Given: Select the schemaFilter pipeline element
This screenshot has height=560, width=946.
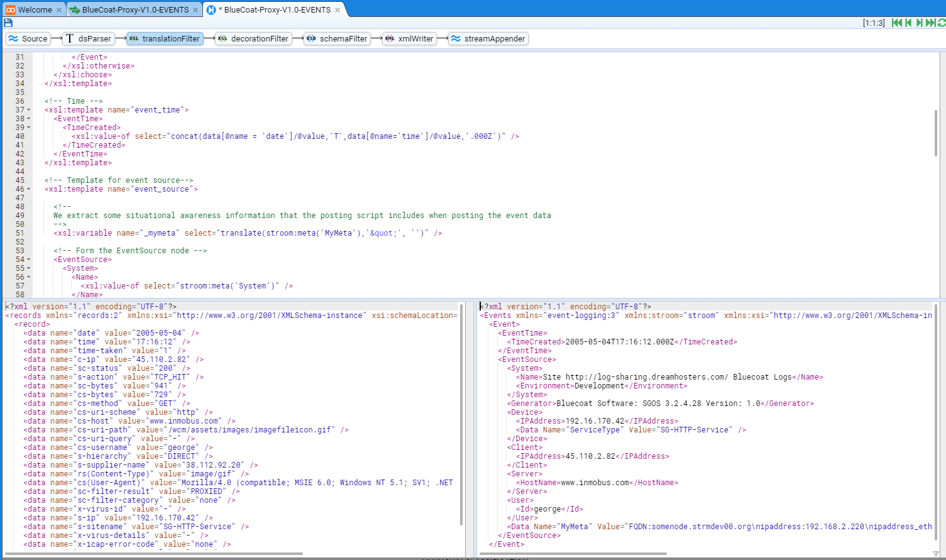Looking at the screenshot, I should 337,38.
